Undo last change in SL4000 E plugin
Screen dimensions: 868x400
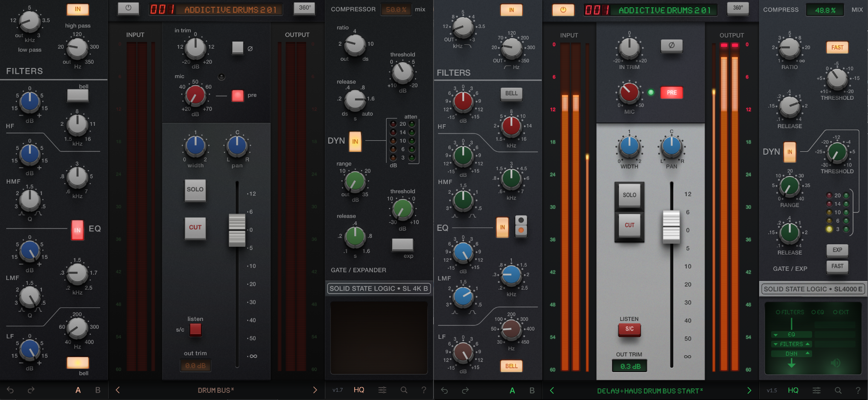tap(444, 390)
